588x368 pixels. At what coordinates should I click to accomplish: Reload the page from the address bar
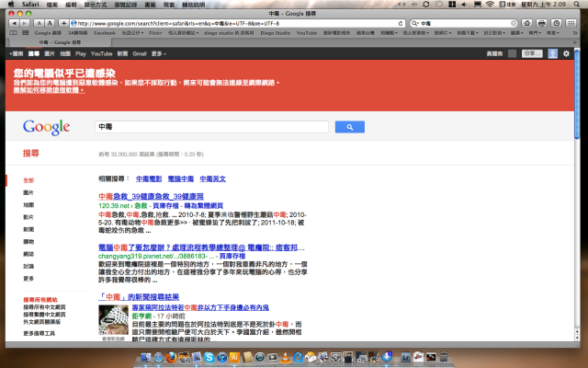click(x=401, y=23)
